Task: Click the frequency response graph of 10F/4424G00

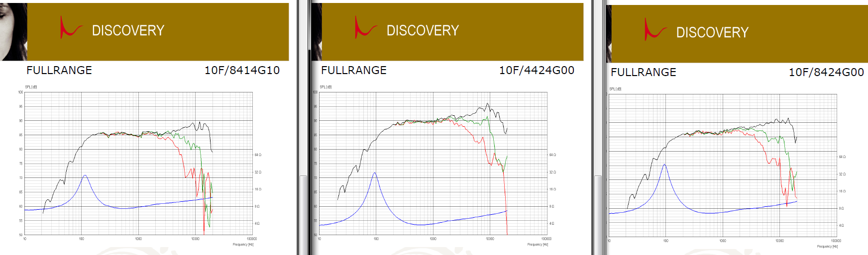Action: coord(433,164)
